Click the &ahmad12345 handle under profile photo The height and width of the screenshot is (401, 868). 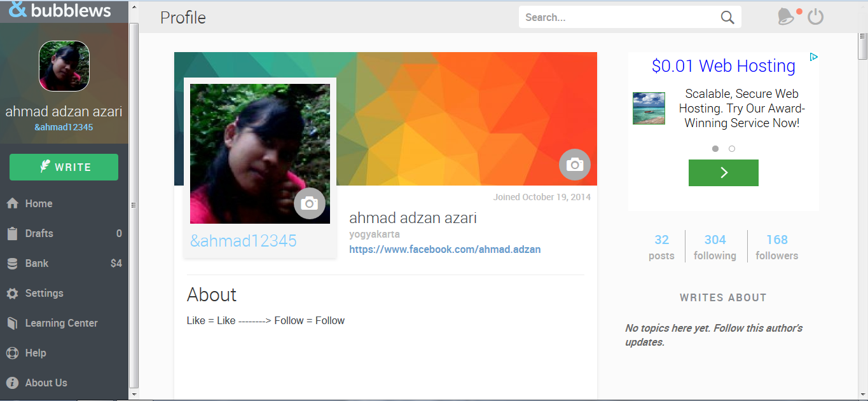coord(244,241)
